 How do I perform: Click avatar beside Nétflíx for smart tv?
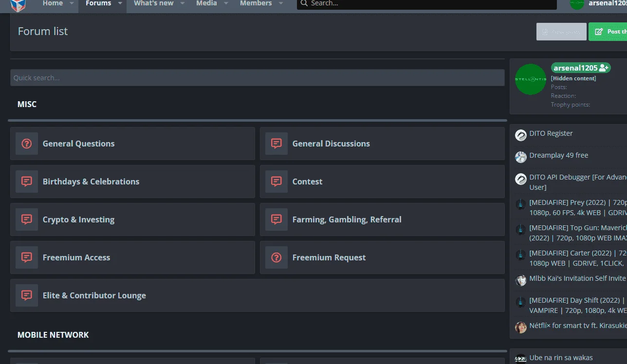tap(521, 327)
